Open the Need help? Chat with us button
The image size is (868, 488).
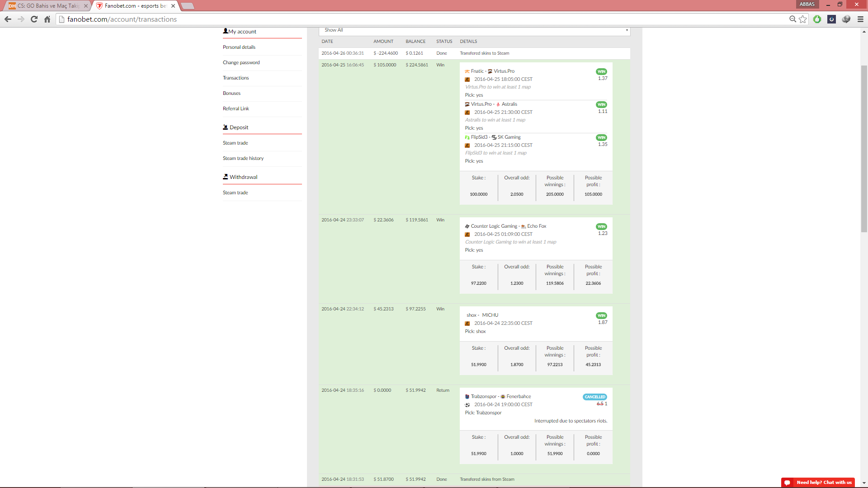[x=818, y=483]
